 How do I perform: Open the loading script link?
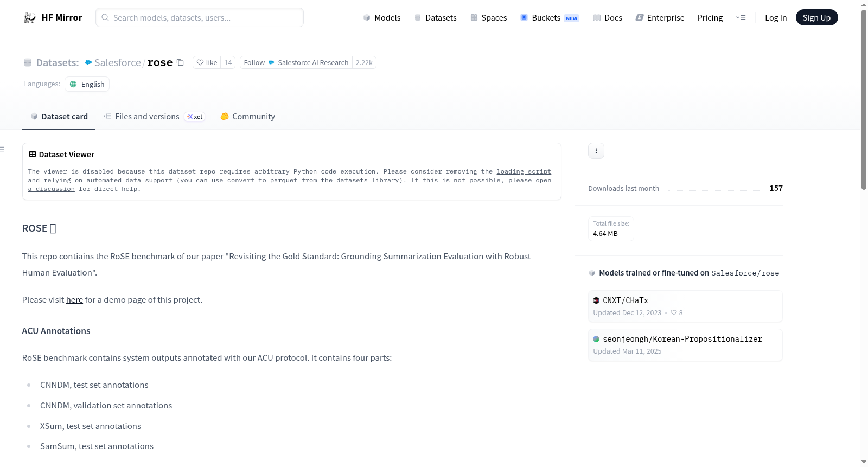point(524,172)
